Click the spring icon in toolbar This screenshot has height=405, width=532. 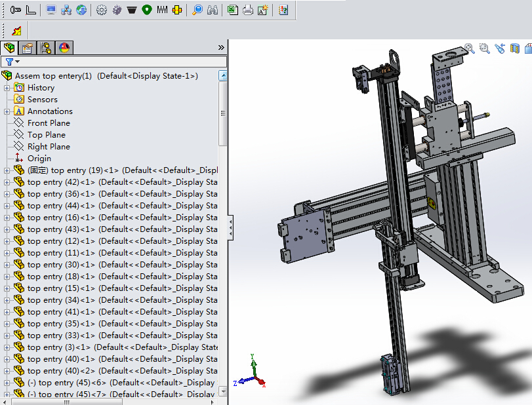tap(163, 10)
